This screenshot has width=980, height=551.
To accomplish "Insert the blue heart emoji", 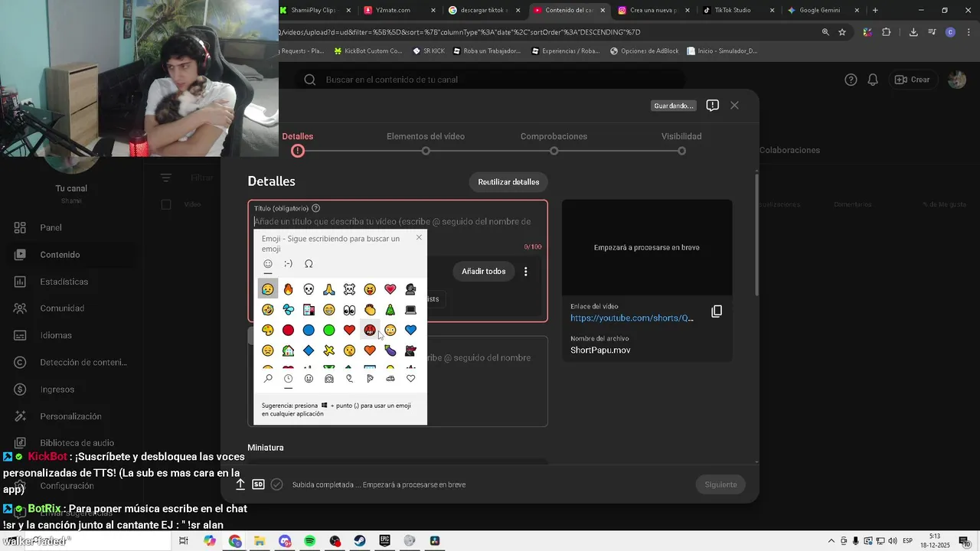I will pos(410,330).
